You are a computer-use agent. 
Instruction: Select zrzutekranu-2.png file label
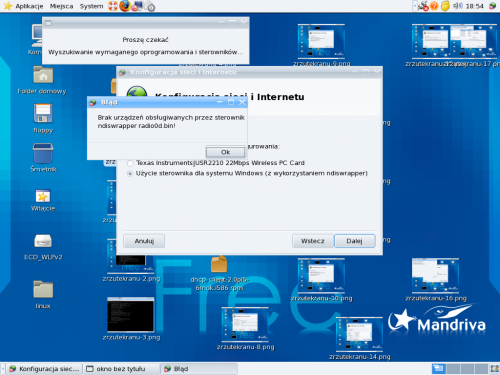click(131, 279)
